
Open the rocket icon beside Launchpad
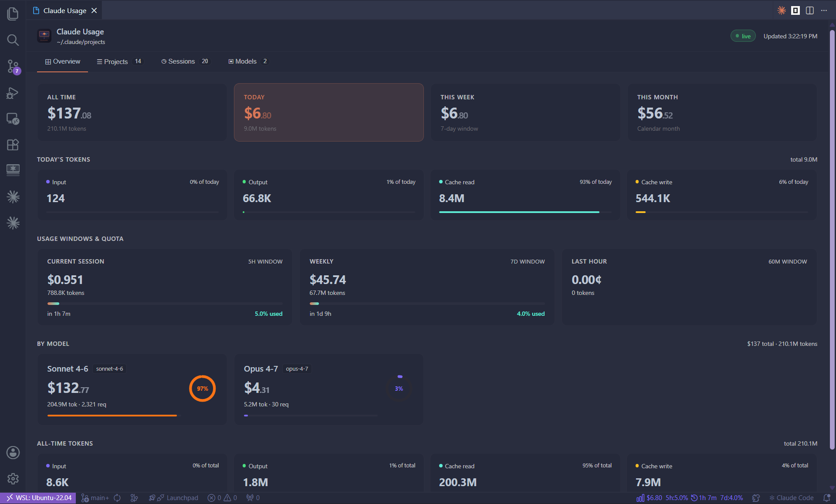(152, 498)
